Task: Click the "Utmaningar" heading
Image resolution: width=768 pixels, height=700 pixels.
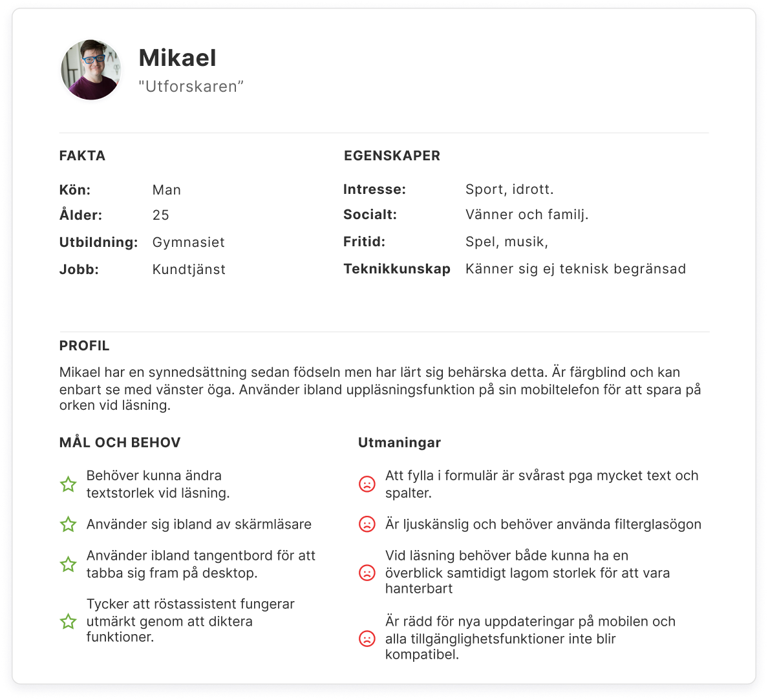Action: 400,443
